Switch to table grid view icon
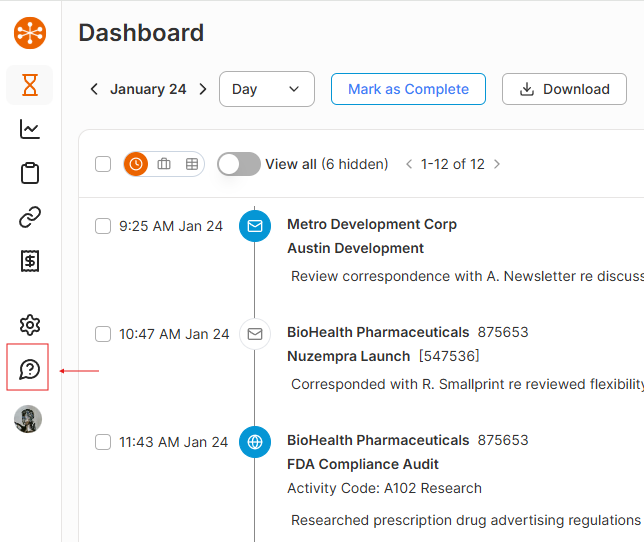 tap(191, 164)
